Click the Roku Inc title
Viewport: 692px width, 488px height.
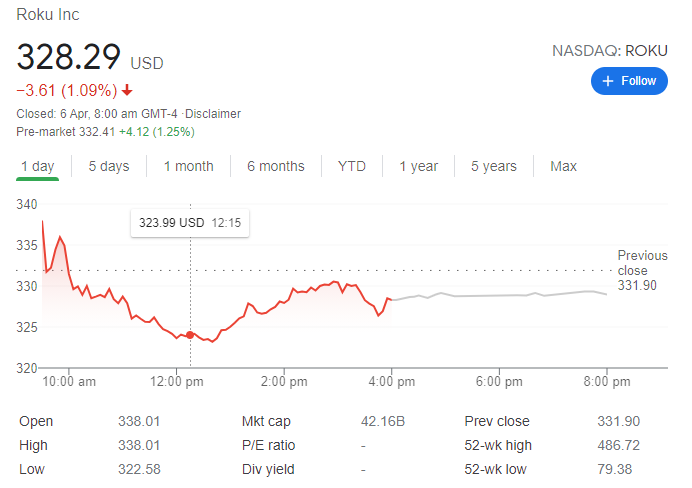(x=48, y=15)
